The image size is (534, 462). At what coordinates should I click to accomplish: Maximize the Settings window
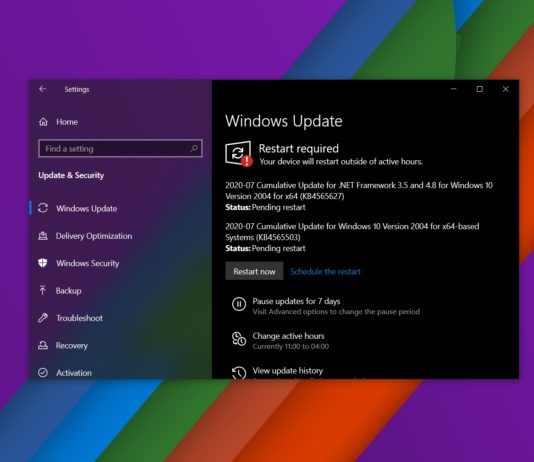click(x=480, y=89)
